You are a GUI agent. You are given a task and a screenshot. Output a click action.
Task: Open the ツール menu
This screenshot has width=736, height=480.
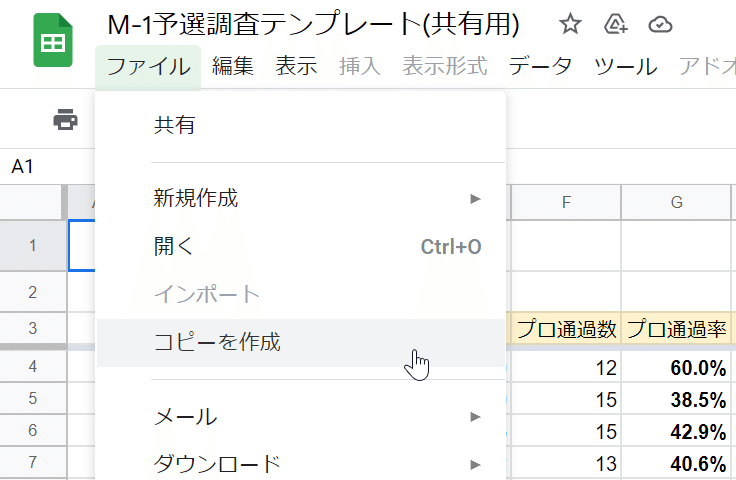coord(626,66)
